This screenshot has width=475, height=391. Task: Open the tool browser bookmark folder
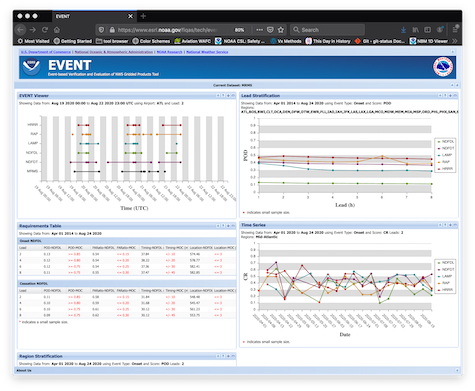pyautogui.click(x=112, y=41)
